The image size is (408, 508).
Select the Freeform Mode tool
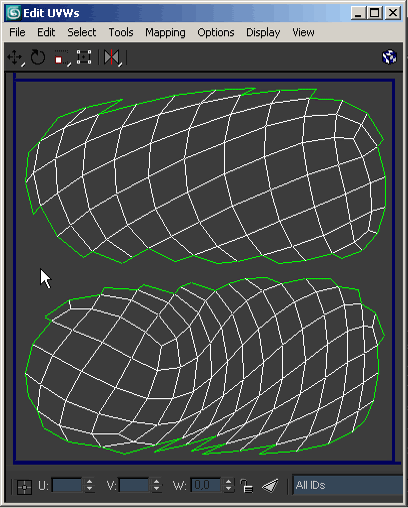click(x=84, y=57)
